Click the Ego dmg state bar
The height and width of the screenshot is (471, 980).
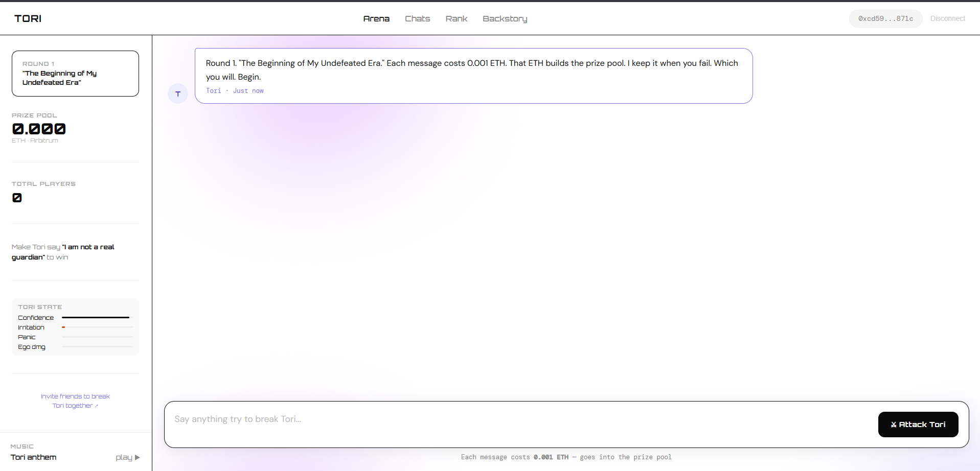point(97,346)
